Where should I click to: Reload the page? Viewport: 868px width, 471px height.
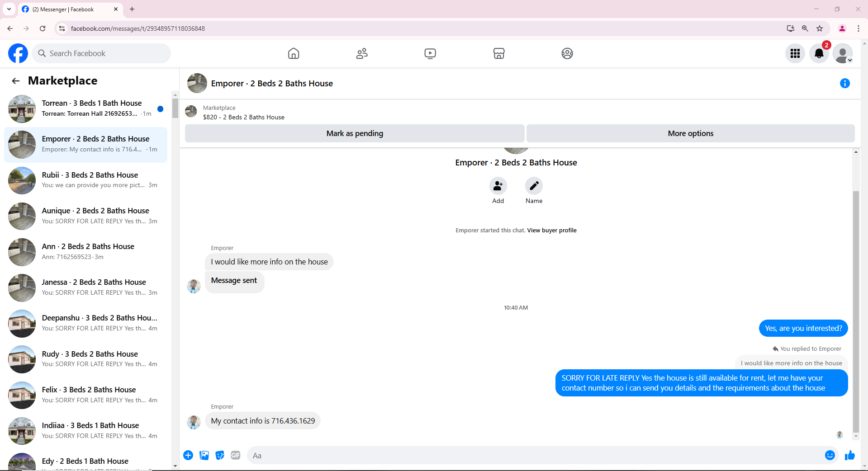[43, 28]
